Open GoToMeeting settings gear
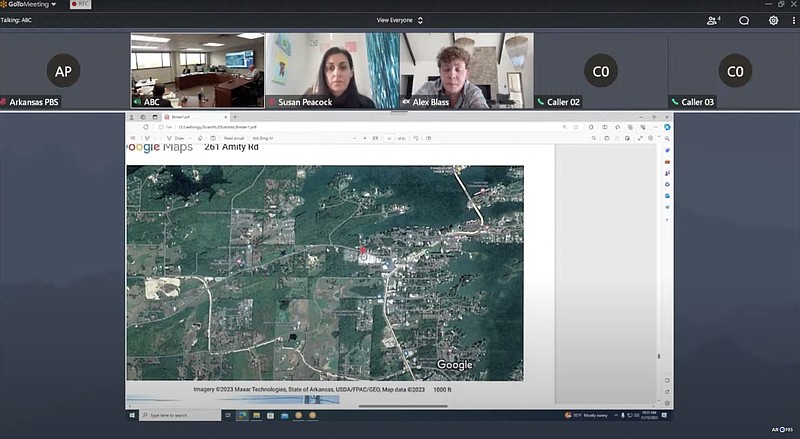The width and height of the screenshot is (800, 439). [x=773, y=20]
